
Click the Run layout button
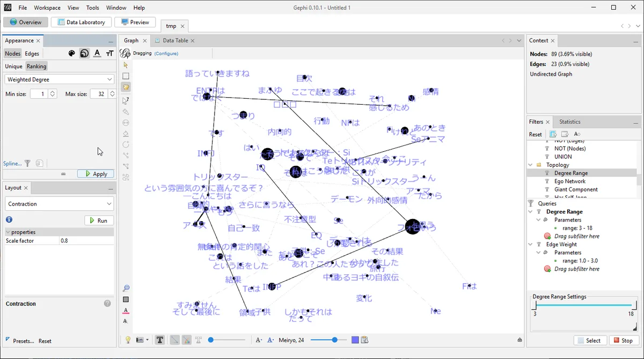(99, 221)
